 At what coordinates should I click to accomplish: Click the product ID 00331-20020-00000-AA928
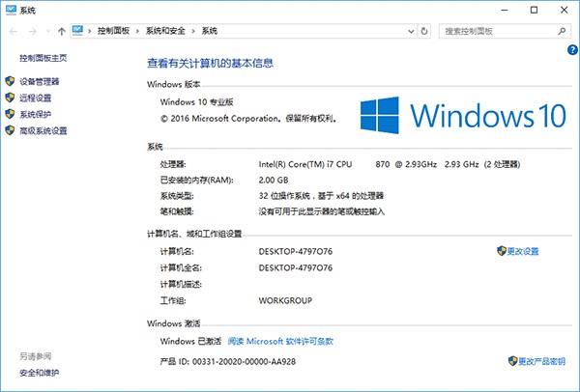pos(245,362)
